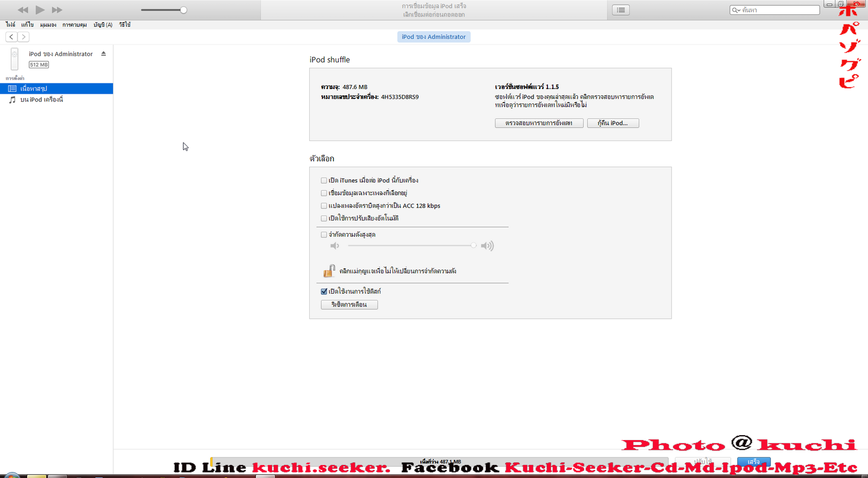The height and width of the screenshot is (478, 868).
Task: Click the summary list icon in sidebar
Action: coord(12,88)
